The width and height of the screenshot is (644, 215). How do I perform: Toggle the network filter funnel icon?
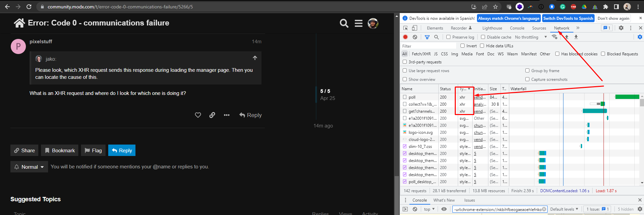427,37
